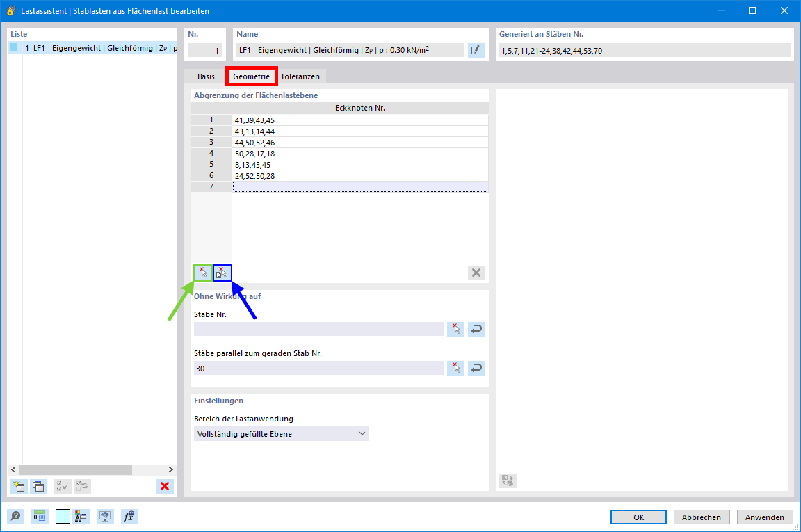The height and width of the screenshot is (532, 801).
Task: Click the empty cell in row 7
Action: click(x=360, y=187)
